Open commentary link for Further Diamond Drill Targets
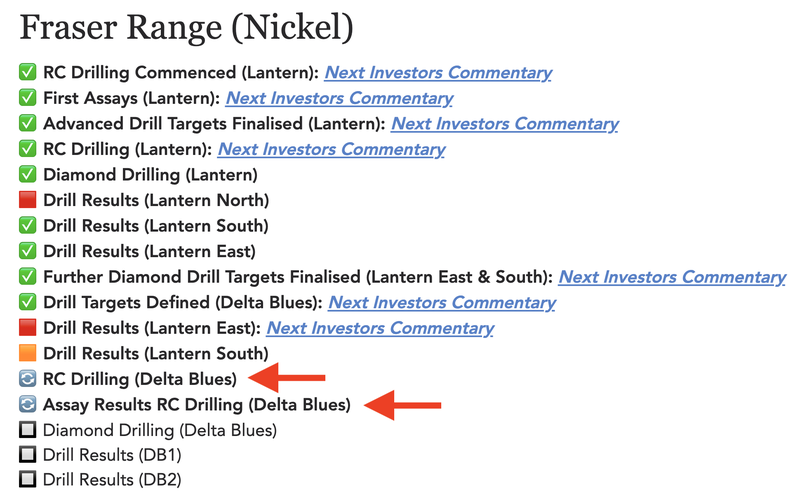800x497 pixels. [x=672, y=277]
